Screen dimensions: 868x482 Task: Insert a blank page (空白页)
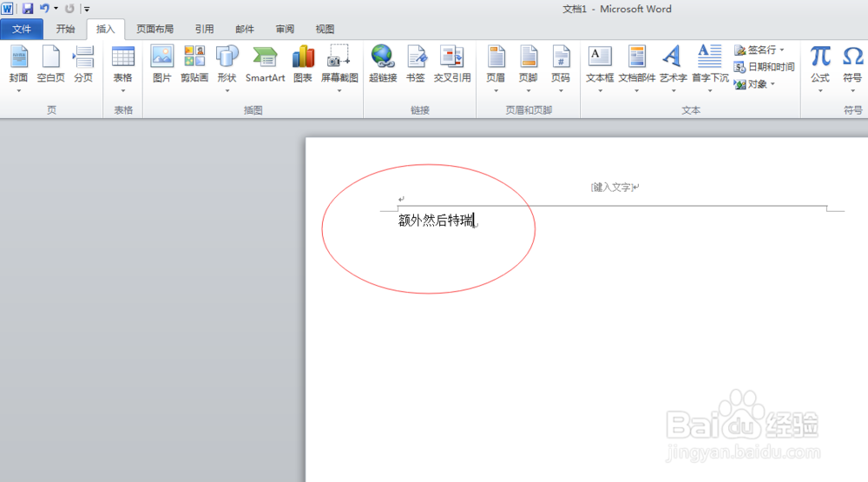(51, 63)
